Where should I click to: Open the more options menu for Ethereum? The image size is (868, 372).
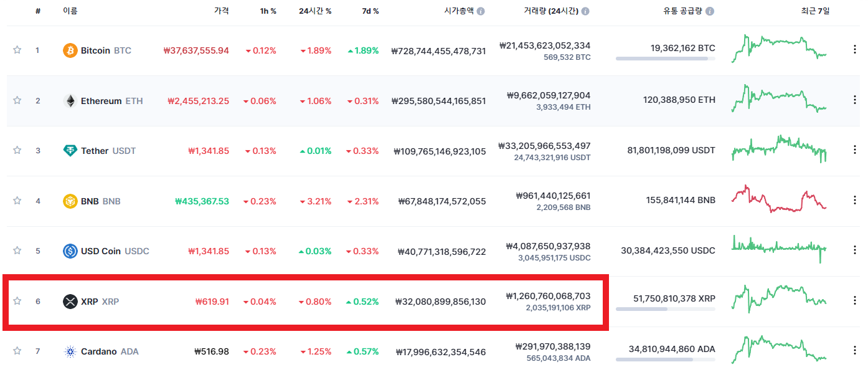click(854, 100)
